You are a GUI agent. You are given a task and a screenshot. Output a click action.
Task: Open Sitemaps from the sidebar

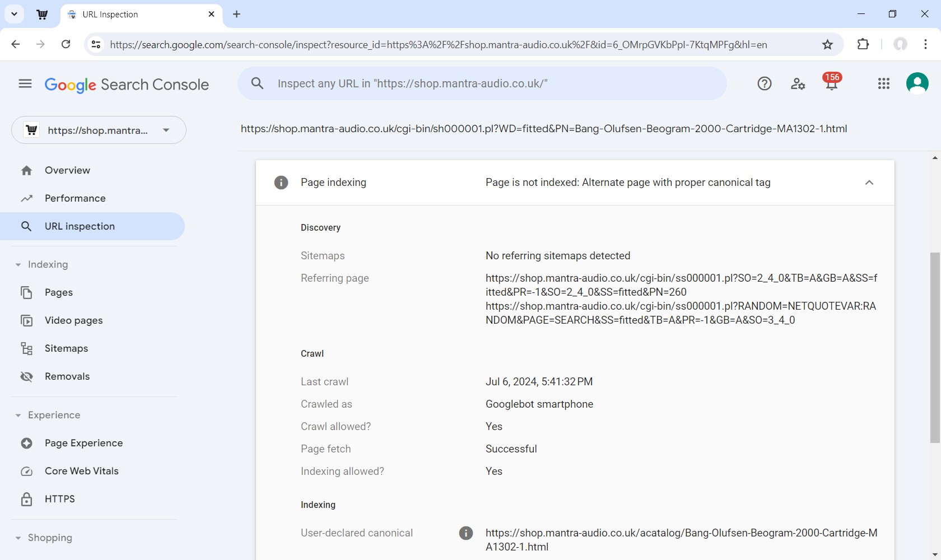point(66,348)
